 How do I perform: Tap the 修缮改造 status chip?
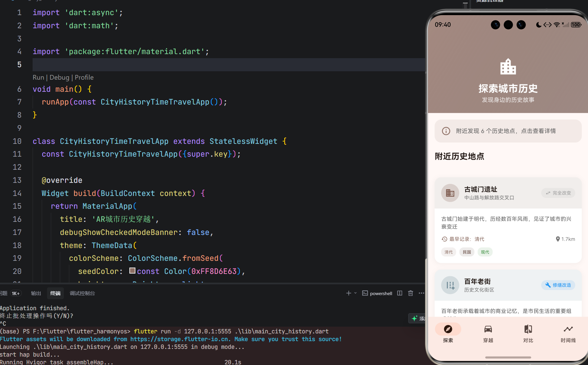click(558, 285)
